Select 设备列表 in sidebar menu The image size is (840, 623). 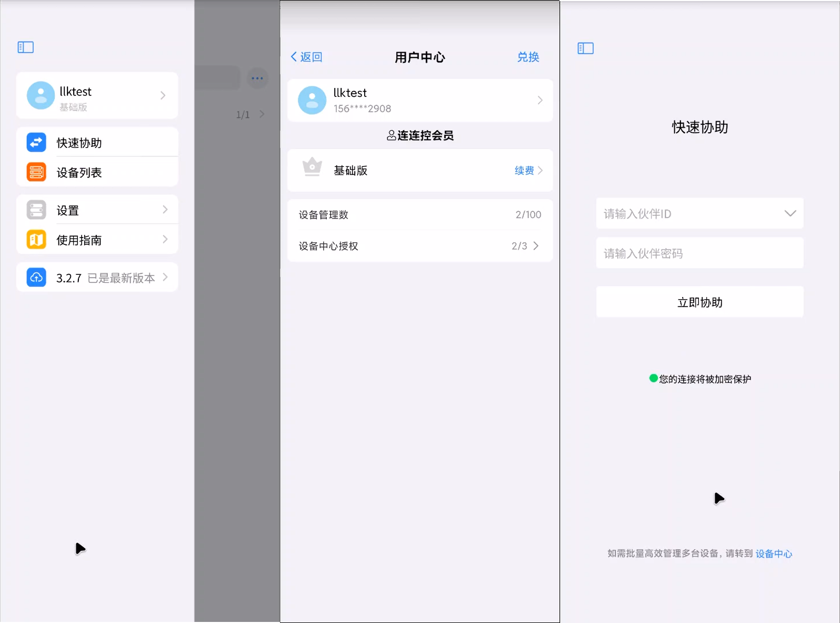(x=97, y=172)
